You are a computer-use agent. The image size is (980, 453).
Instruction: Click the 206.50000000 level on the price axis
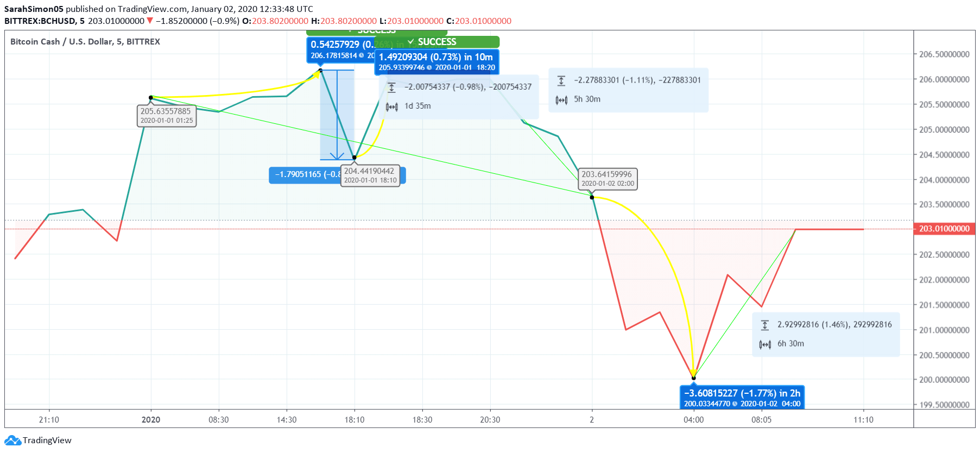pyautogui.click(x=944, y=54)
